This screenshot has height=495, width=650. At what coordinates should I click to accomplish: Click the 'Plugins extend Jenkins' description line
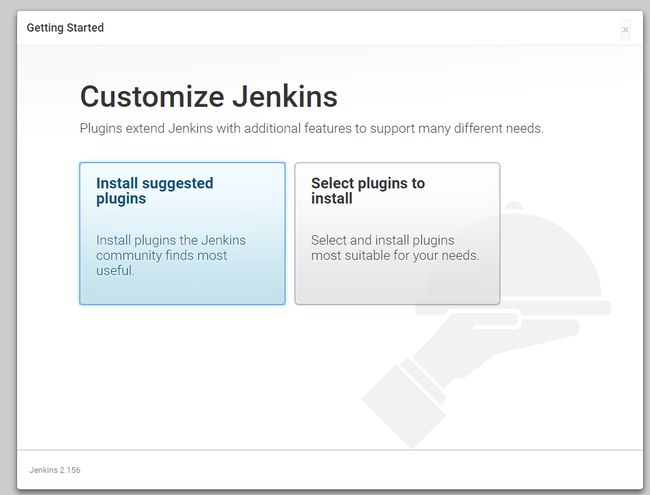click(311, 129)
